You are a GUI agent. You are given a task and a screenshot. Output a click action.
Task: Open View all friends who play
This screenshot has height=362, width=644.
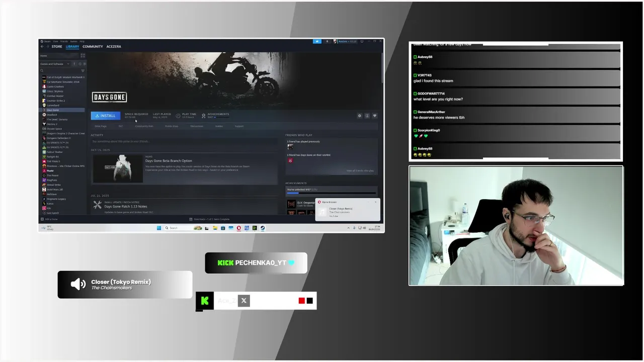click(x=360, y=171)
